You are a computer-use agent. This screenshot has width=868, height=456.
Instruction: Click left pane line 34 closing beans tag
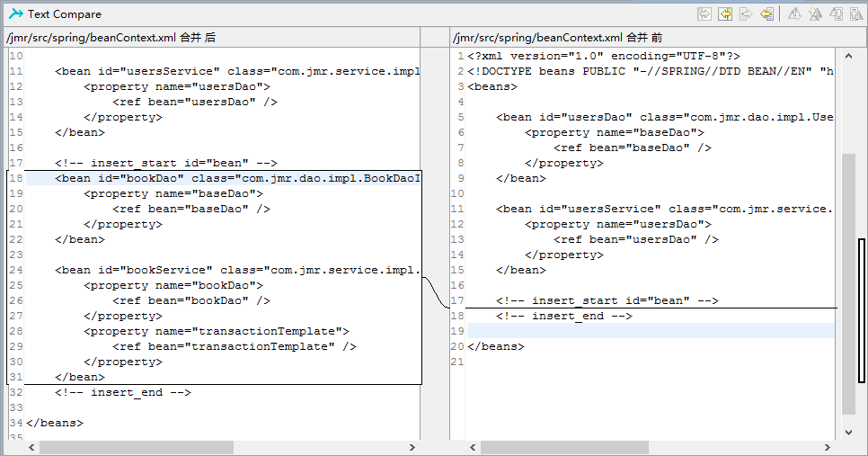pos(55,423)
